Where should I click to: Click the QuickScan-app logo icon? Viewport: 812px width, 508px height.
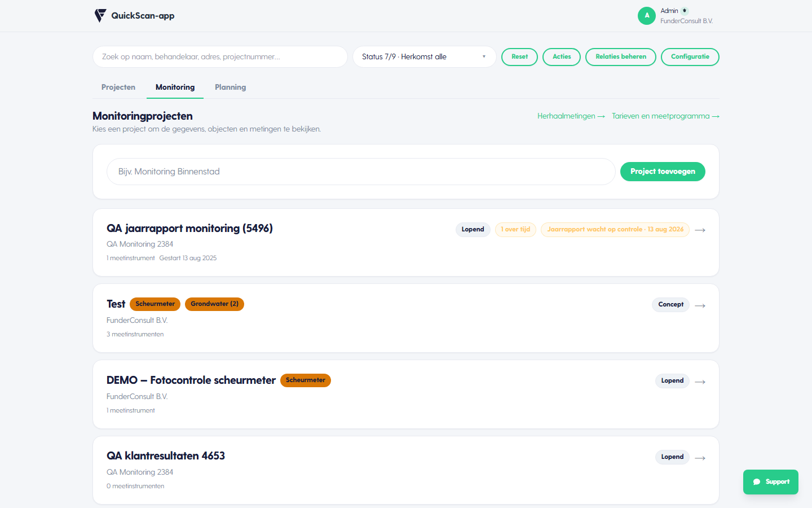pos(100,16)
